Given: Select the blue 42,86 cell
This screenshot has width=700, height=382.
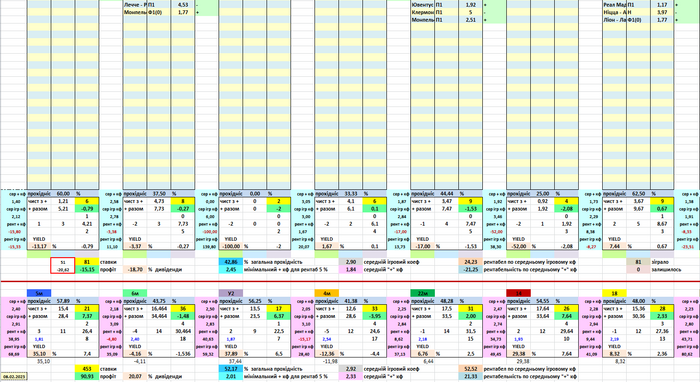Looking at the screenshot, I should pos(231,262).
